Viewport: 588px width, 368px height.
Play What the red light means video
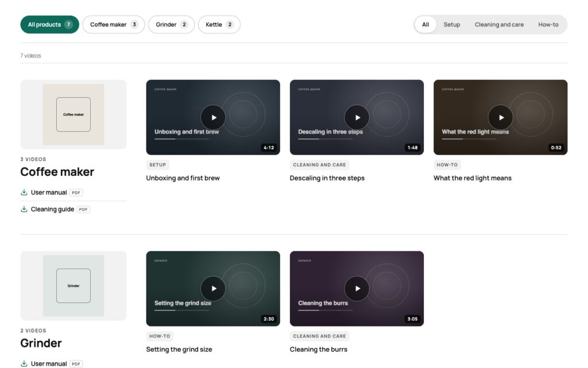500,117
